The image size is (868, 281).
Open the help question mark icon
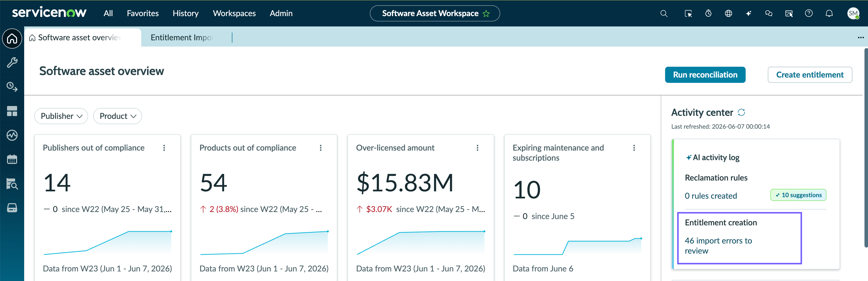(x=809, y=14)
